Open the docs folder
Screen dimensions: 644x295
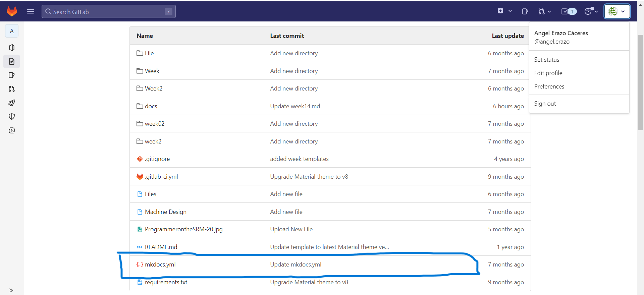pyautogui.click(x=151, y=106)
